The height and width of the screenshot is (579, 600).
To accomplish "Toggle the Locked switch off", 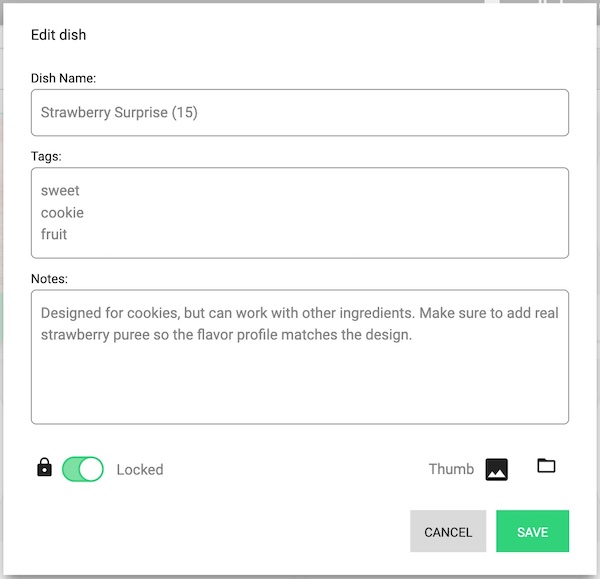I will click(x=83, y=469).
